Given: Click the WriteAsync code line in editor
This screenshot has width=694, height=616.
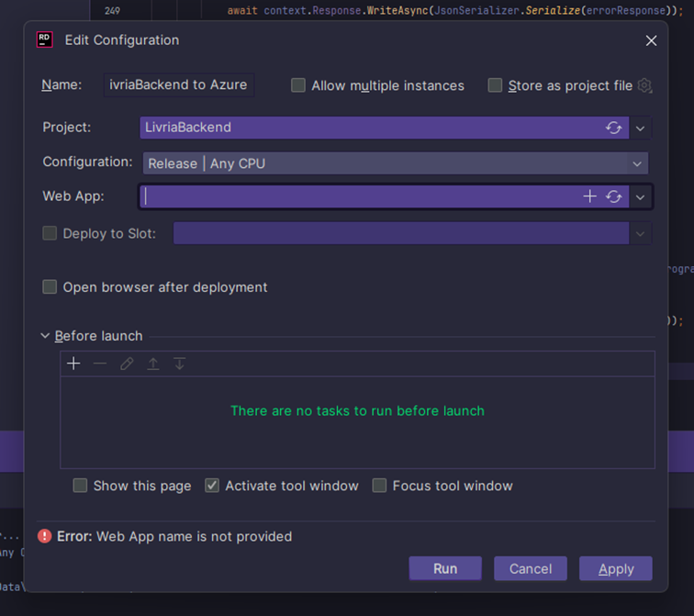Looking at the screenshot, I should click(x=455, y=11).
